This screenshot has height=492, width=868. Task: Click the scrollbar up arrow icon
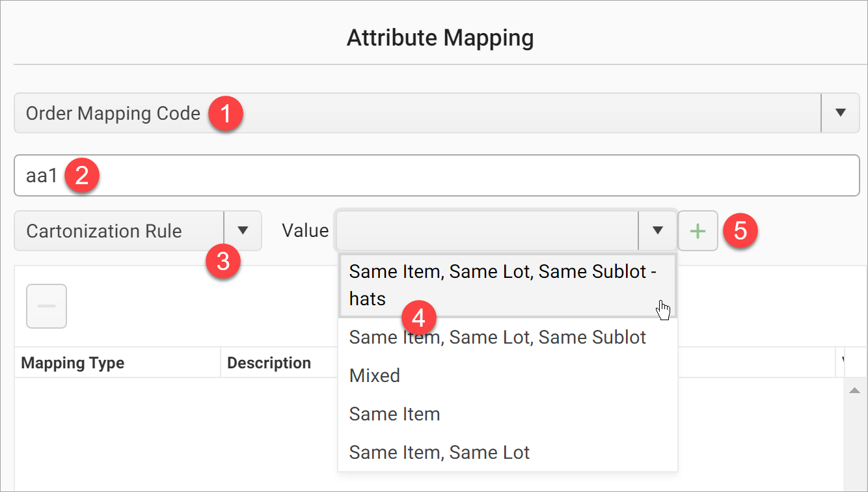pyautogui.click(x=855, y=390)
